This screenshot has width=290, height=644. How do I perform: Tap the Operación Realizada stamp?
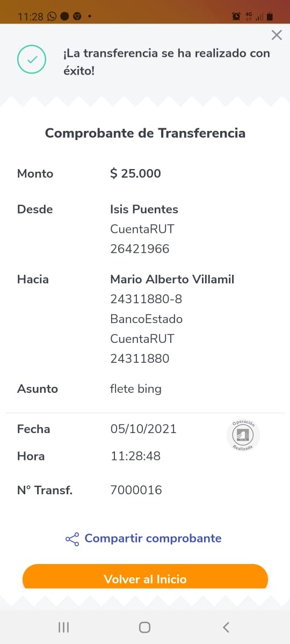[x=243, y=435]
